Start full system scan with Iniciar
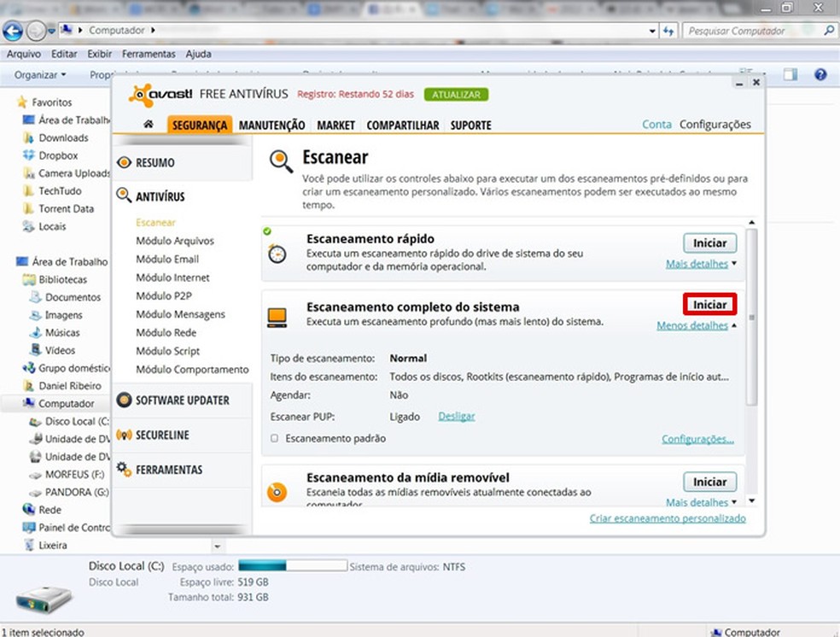The height and width of the screenshot is (637, 840). pos(710,304)
